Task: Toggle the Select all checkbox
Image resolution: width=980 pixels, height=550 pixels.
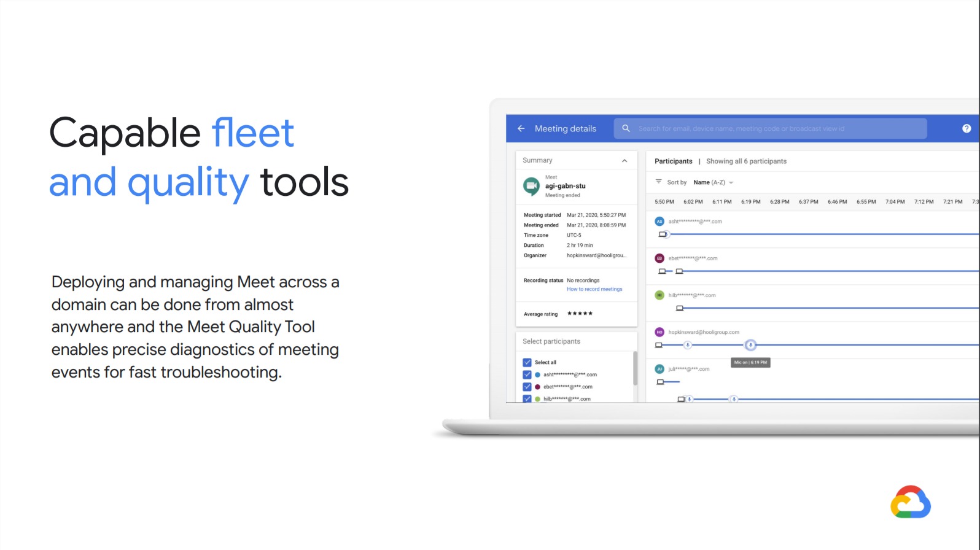Action: [527, 362]
